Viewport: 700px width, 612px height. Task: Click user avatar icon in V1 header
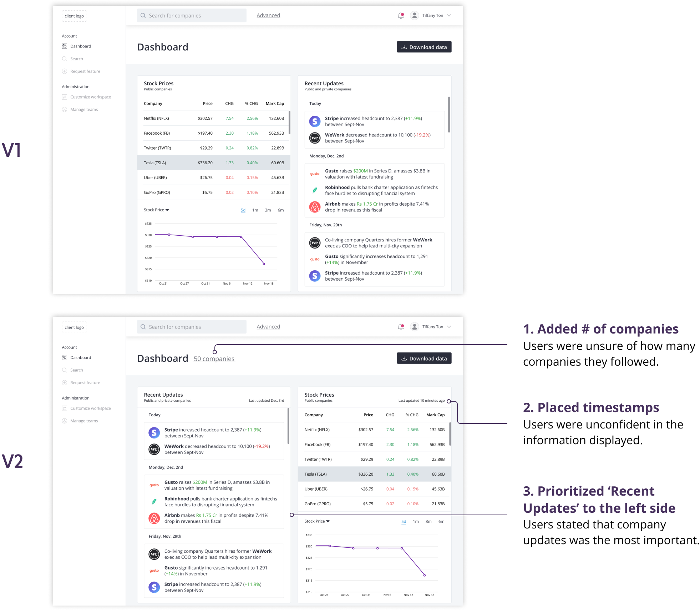coord(414,15)
